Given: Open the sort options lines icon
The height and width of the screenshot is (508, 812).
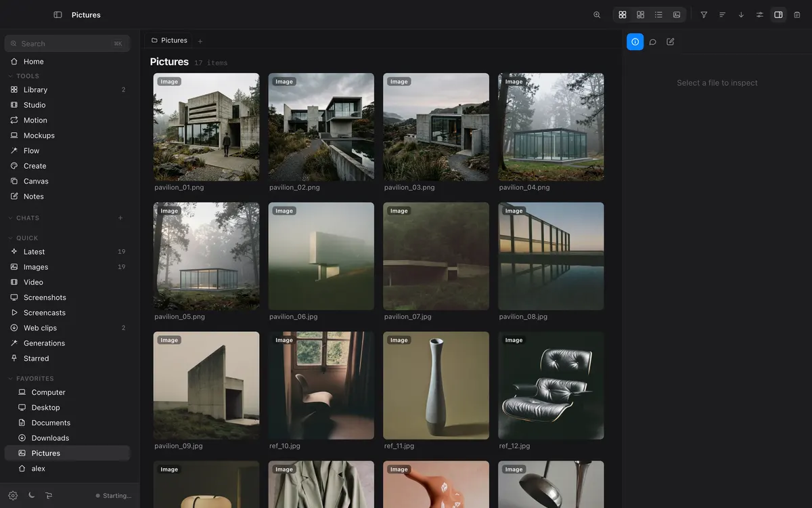Looking at the screenshot, I should pos(722,15).
